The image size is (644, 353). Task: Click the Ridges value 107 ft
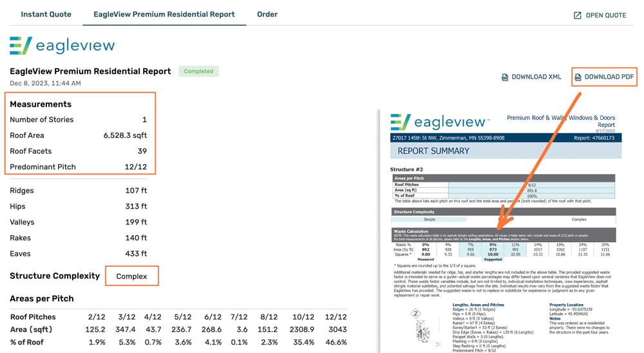tap(136, 191)
